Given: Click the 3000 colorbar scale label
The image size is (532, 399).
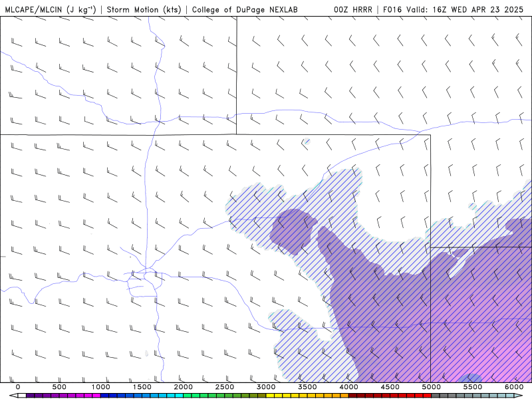Looking at the screenshot, I should pos(266,387).
